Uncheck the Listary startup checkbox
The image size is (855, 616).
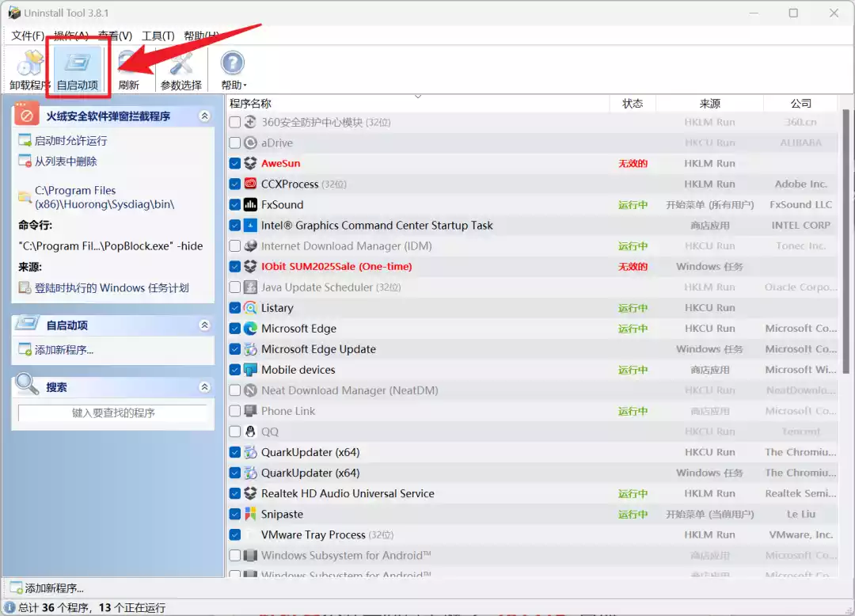click(235, 308)
